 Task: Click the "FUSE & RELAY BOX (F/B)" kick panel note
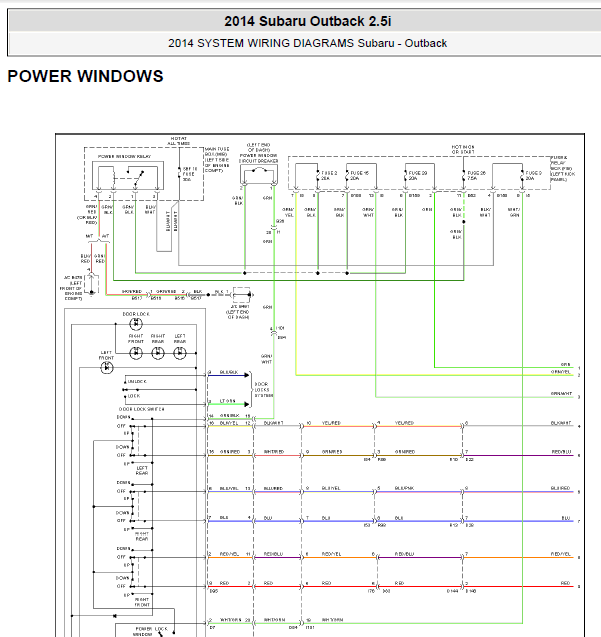point(562,168)
